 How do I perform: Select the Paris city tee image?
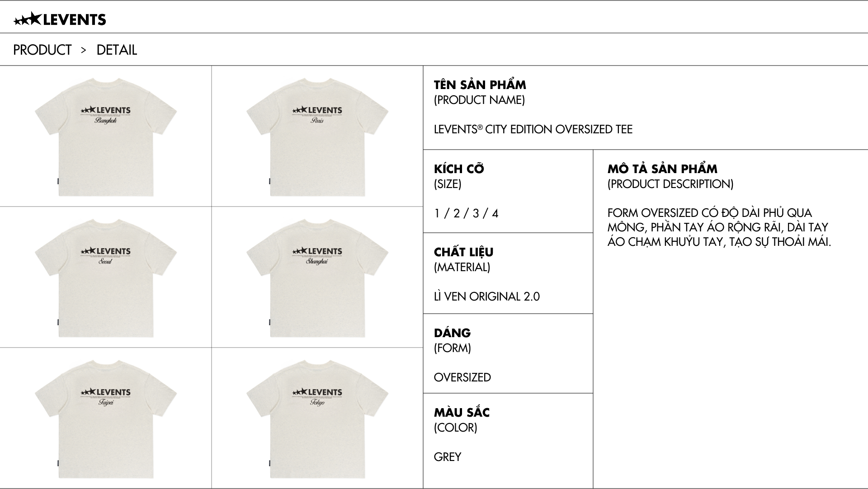(317, 137)
